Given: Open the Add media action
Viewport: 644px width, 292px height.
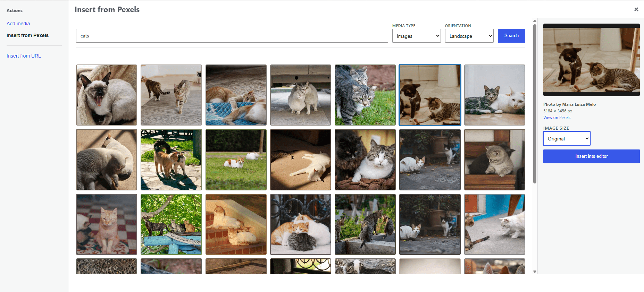Looking at the screenshot, I should coord(18,24).
